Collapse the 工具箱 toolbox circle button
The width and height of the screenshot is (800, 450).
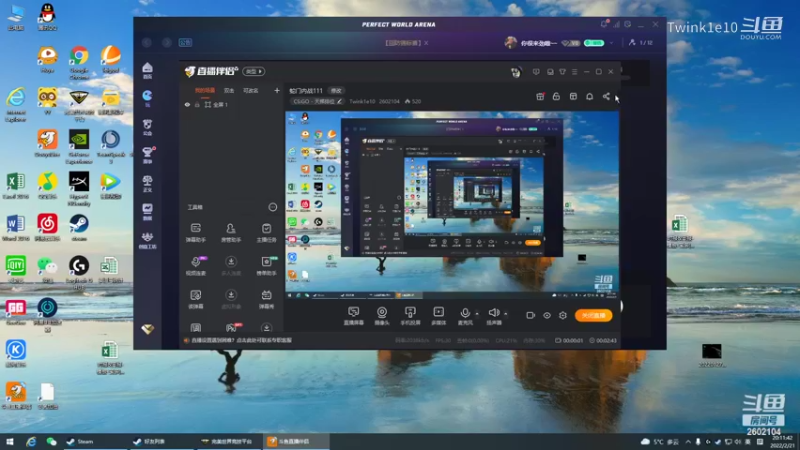pyautogui.click(x=272, y=207)
